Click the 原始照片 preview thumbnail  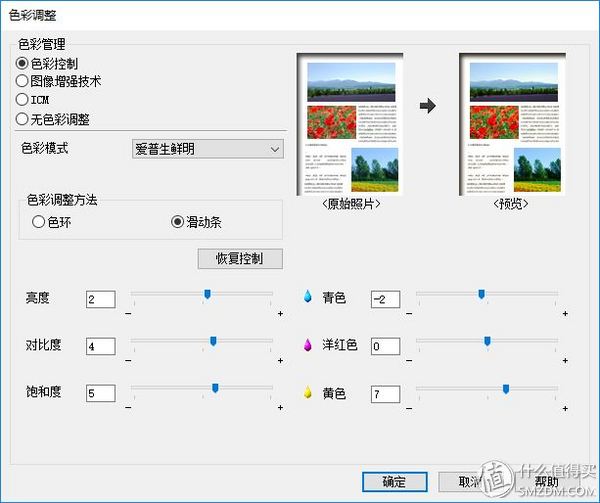[x=350, y=124]
